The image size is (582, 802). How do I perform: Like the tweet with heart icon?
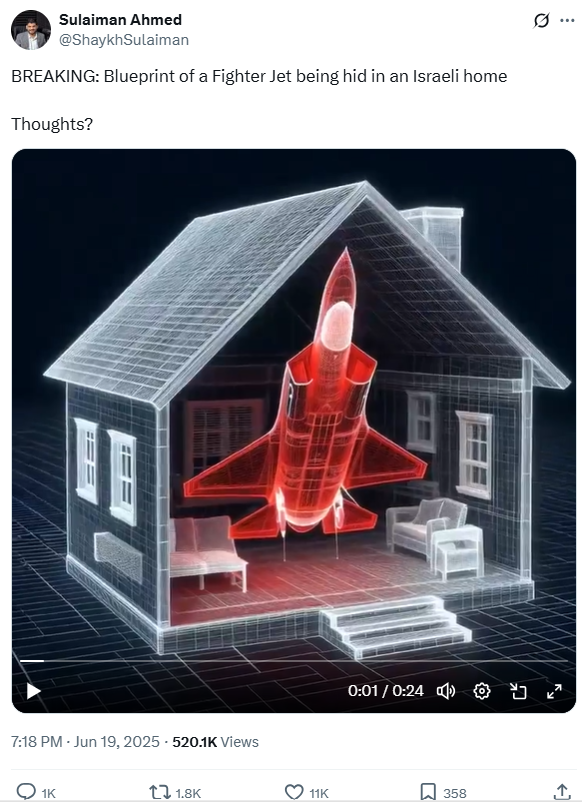point(294,792)
